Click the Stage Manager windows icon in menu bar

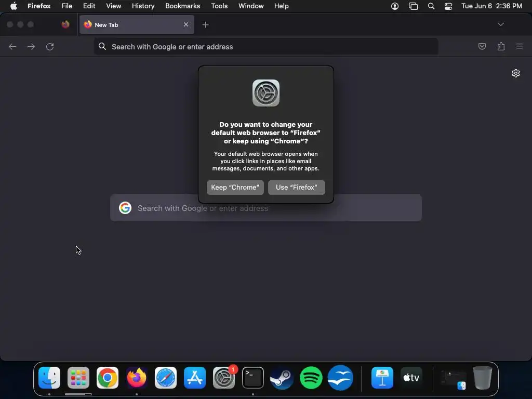coord(413,6)
